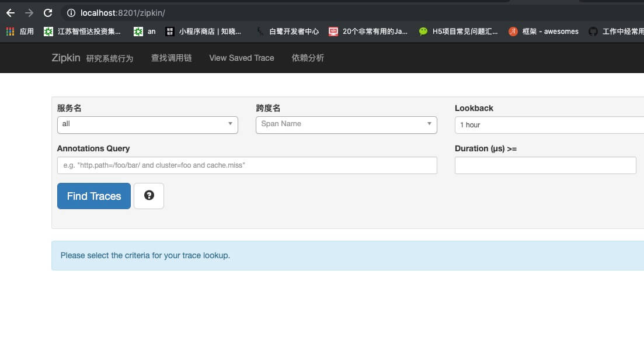Reload the page with the refresh icon
Image resolution: width=644 pixels, height=347 pixels.
tap(48, 13)
